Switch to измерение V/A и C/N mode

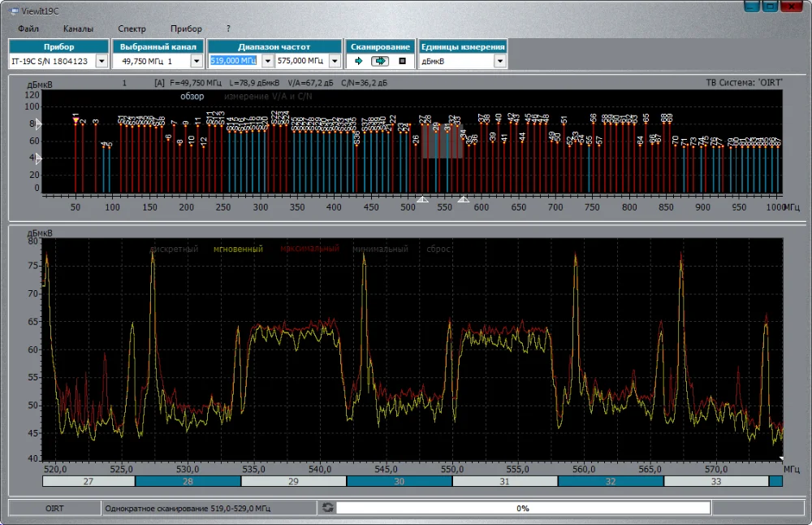[x=268, y=97]
